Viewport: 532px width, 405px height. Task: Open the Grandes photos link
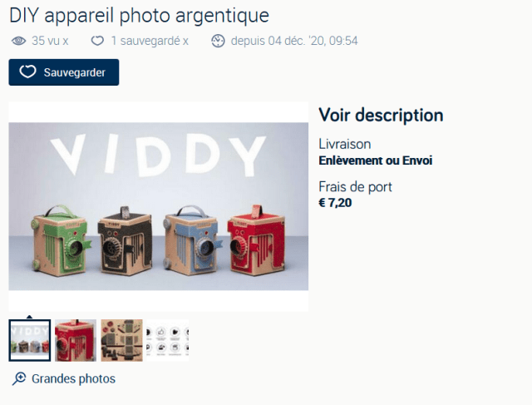tap(73, 379)
